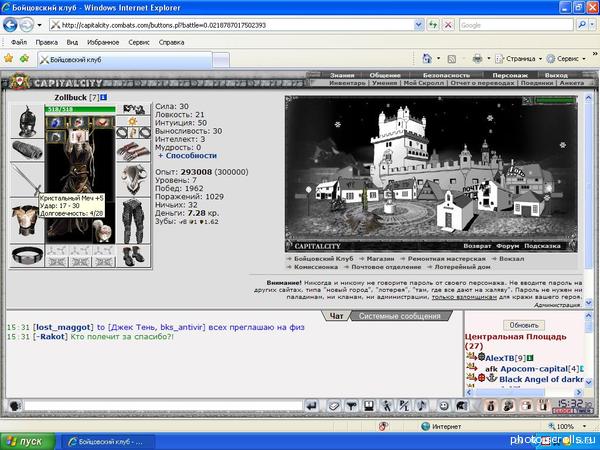Viewport: 600px width, 450px height.
Task: Open Zollbuck's info icon next to level
Action: point(103,98)
